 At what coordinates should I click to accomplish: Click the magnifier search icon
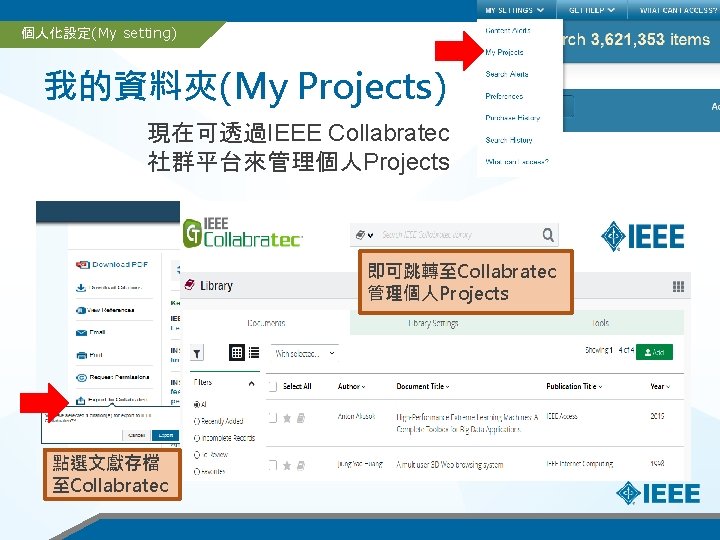(x=548, y=235)
